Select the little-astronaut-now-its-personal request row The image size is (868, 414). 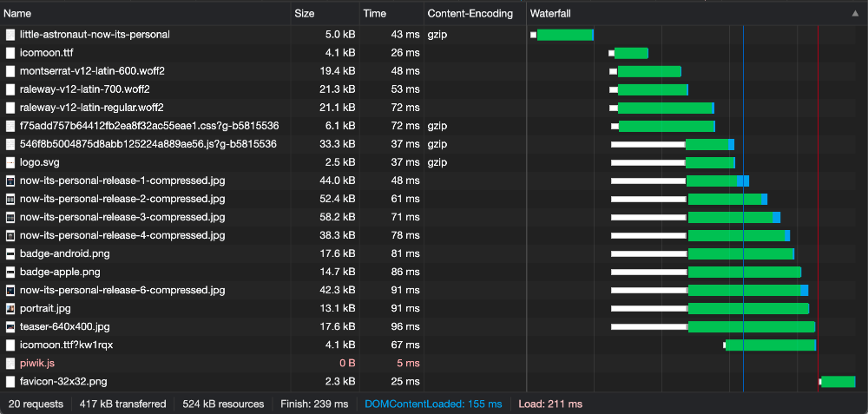tap(95, 35)
